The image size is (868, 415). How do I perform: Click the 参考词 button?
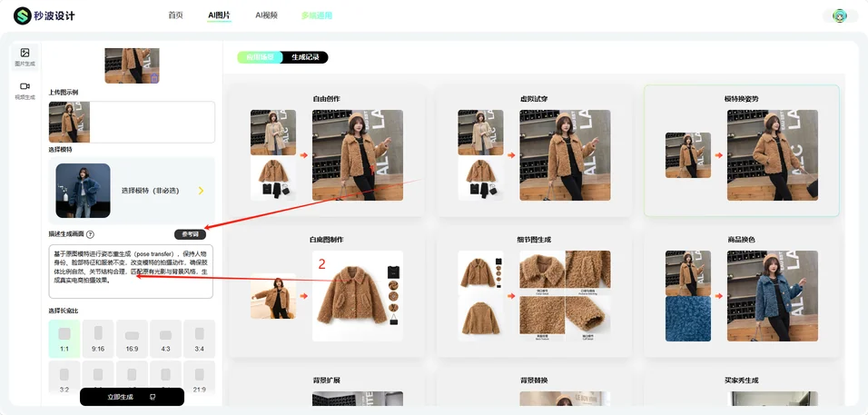(190, 234)
